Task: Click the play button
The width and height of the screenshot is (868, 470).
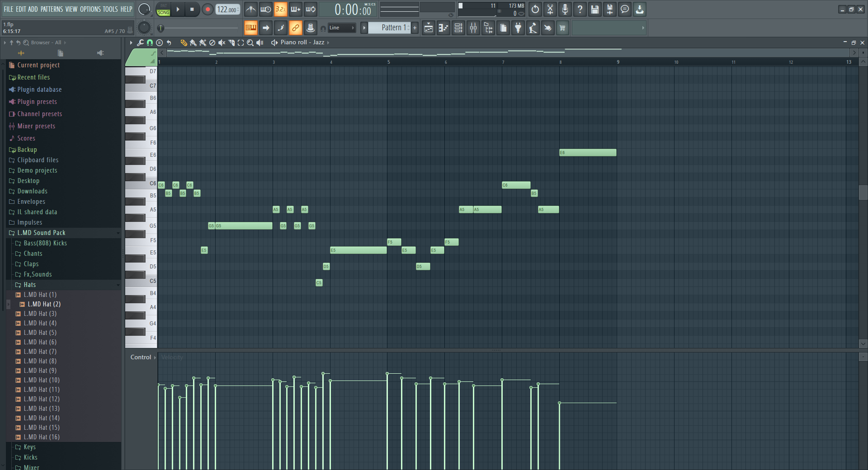Action: tap(178, 9)
